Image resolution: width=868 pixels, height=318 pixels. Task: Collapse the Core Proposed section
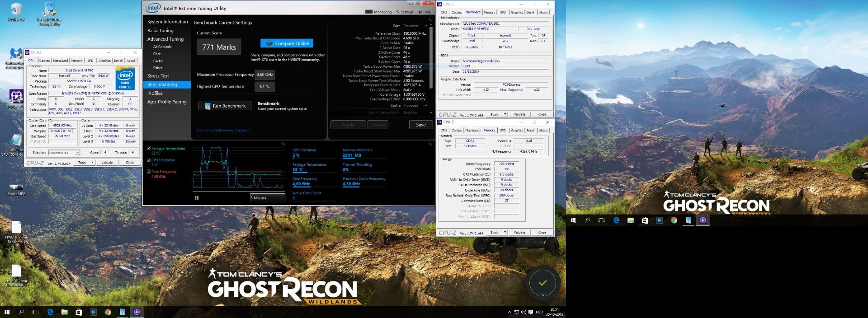click(x=426, y=26)
